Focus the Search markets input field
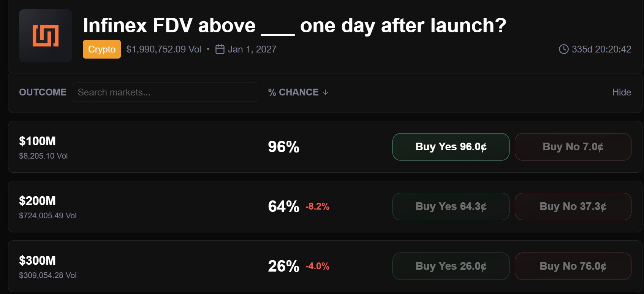 164,92
